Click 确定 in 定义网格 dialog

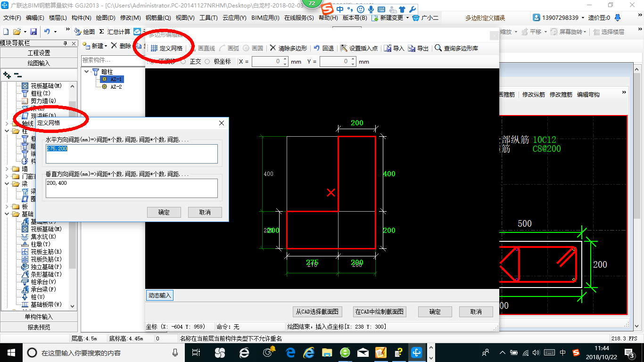click(164, 212)
